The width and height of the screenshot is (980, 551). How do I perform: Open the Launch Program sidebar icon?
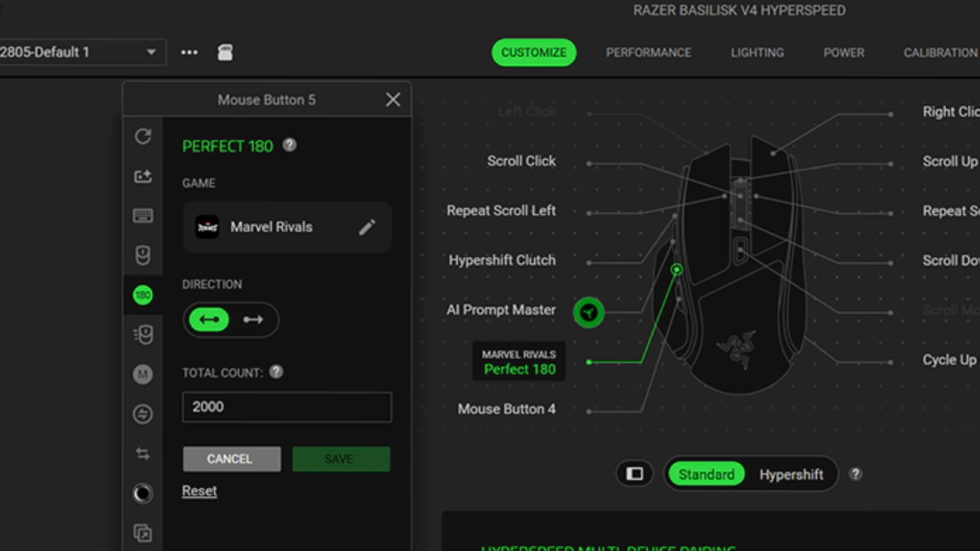click(143, 533)
